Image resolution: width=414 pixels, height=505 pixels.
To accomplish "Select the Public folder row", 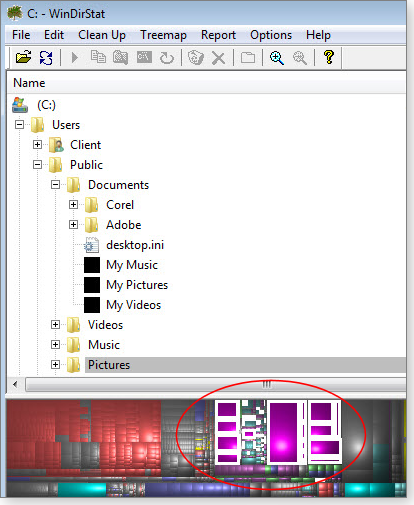I will tap(86, 165).
